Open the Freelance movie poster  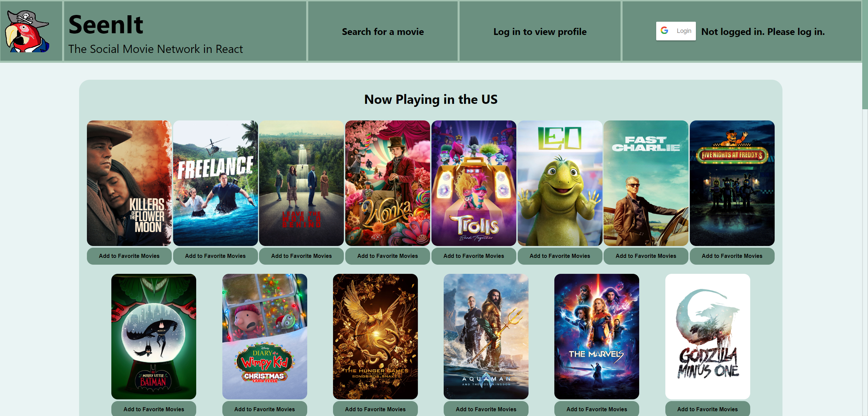coord(215,183)
